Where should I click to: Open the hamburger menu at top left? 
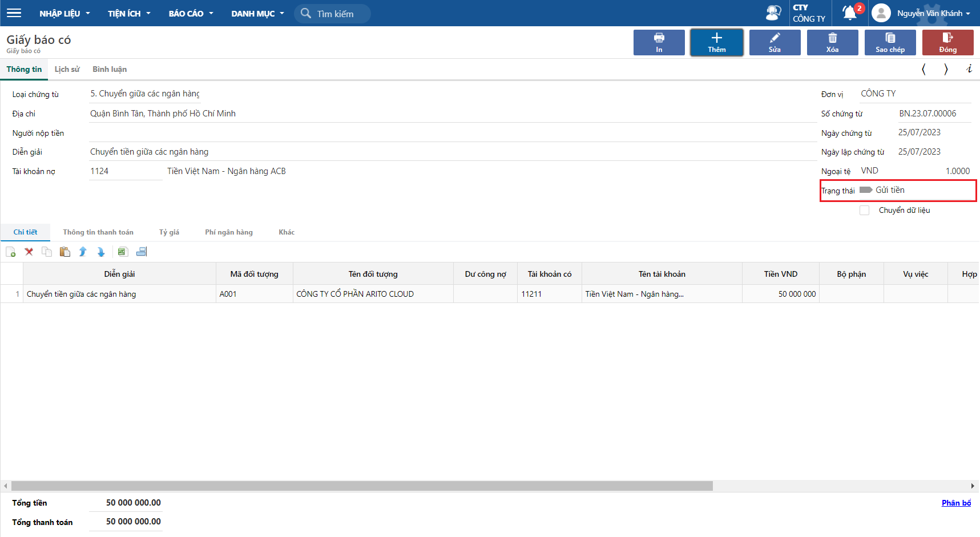[x=14, y=13]
